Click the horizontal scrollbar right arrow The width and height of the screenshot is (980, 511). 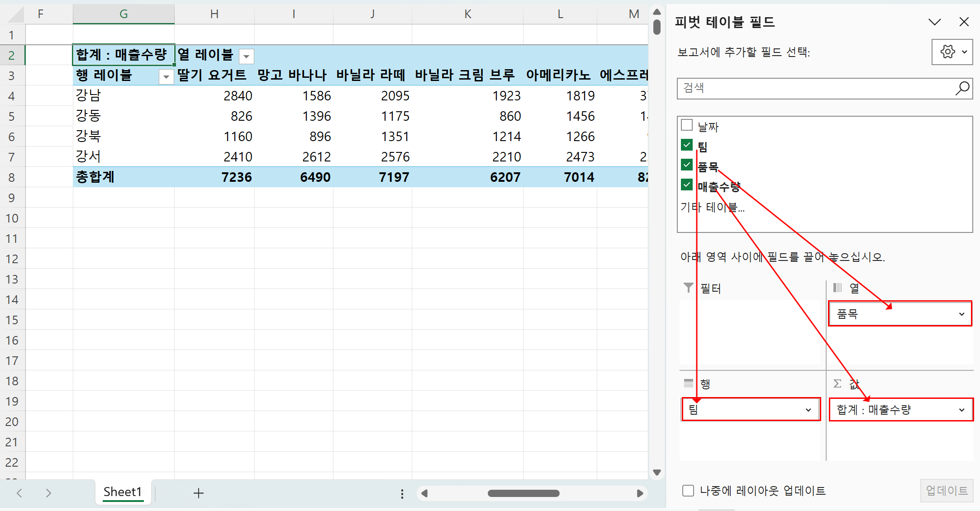pos(640,493)
